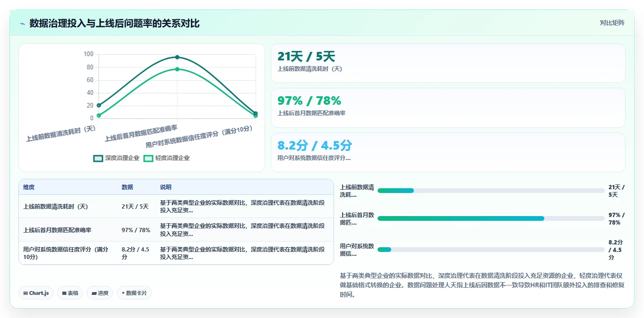
Task: Click the icon in the 表格 tag
Action: pyautogui.click(x=64, y=293)
